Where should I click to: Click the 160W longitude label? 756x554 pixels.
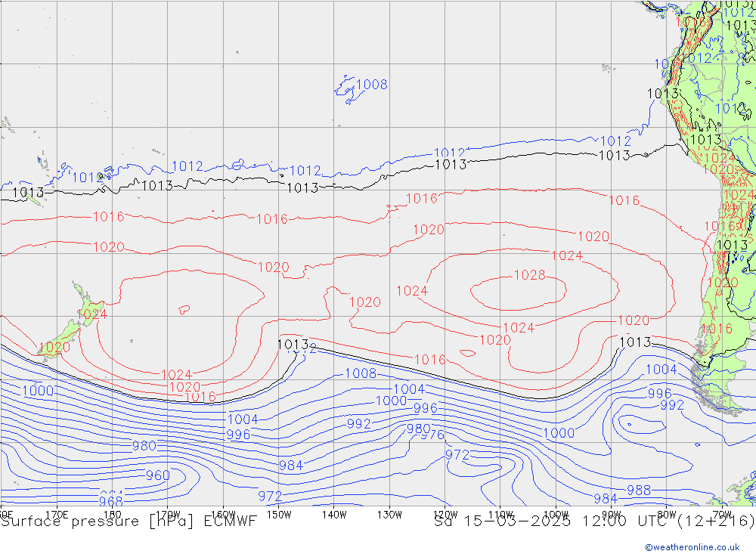223,515
